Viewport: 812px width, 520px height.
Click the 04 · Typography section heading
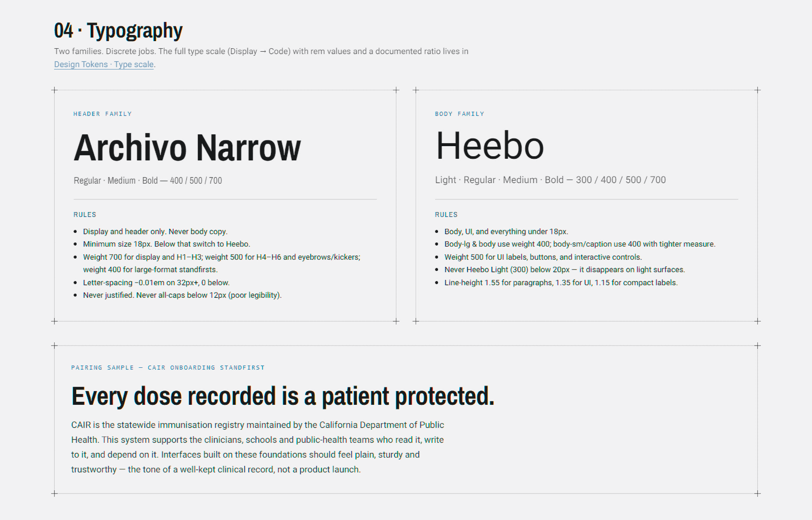coord(118,30)
